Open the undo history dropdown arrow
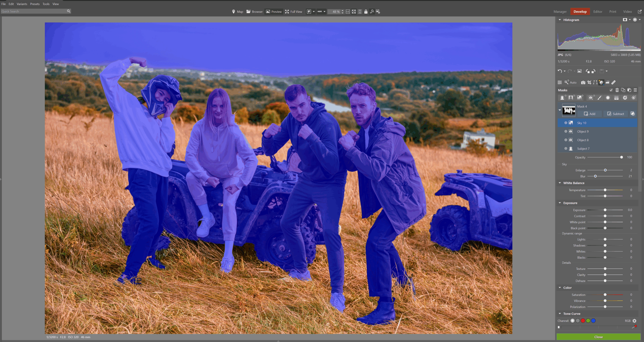This screenshot has width=644, height=342. [565, 71]
